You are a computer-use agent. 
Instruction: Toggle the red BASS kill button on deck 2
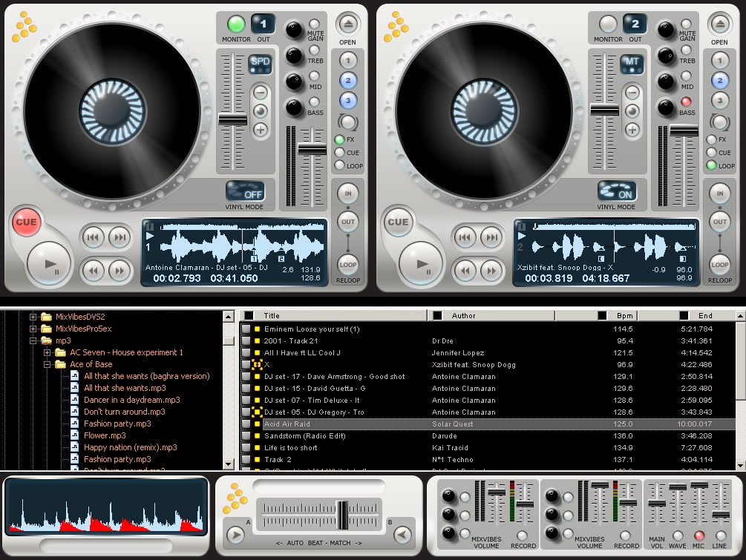pyautogui.click(x=686, y=102)
